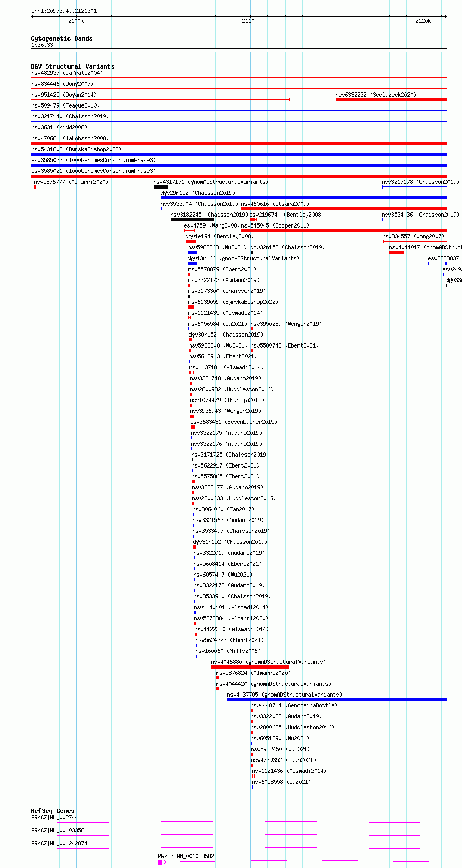The image size is (462, 868).
Task: Select nsv5982363 (Wu2021) variant
Action: (x=218, y=247)
